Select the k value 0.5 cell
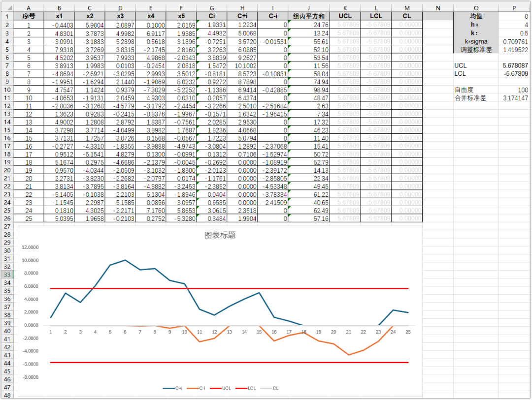Viewport: 532px width, 400px height. click(x=514, y=33)
